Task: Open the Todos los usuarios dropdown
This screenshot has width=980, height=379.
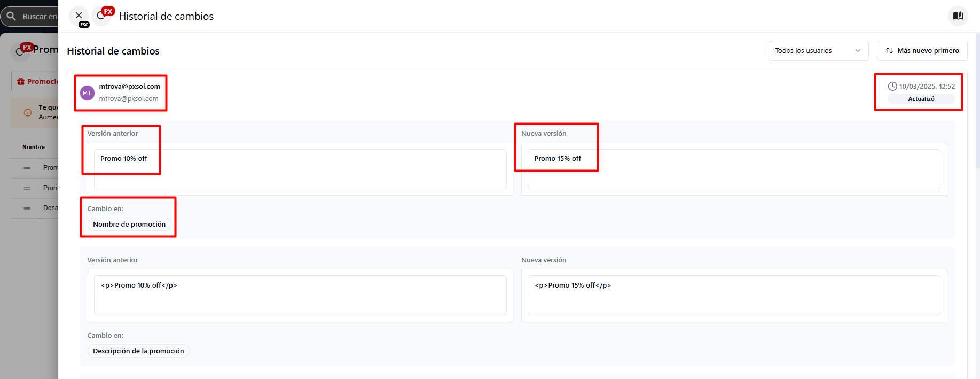Action: (x=818, y=51)
